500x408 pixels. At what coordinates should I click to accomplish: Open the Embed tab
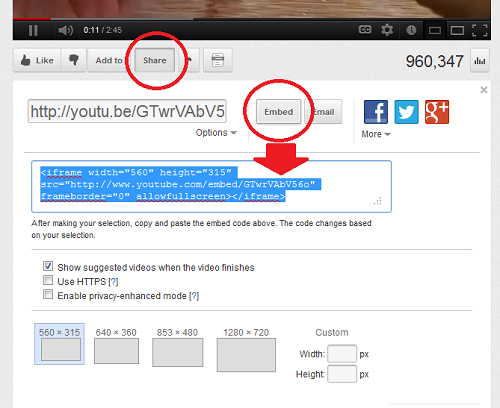279,112
